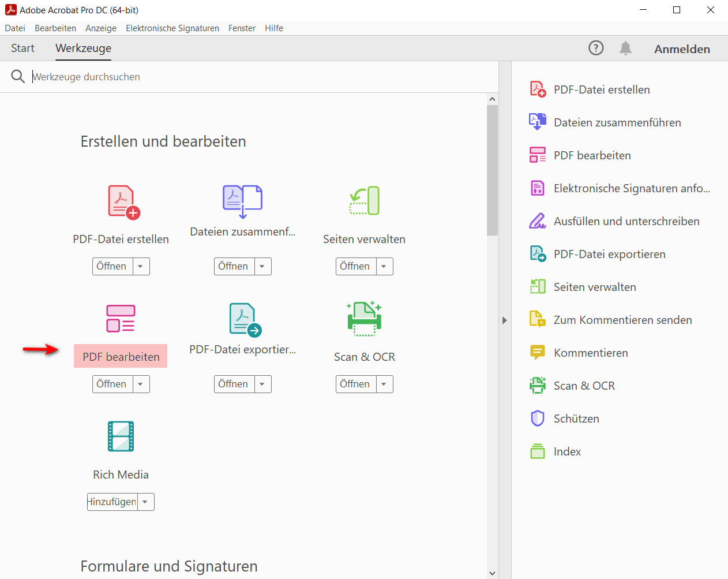Click the Index icon in sidebar
The image size is (728, 579).
pos(538,451)
